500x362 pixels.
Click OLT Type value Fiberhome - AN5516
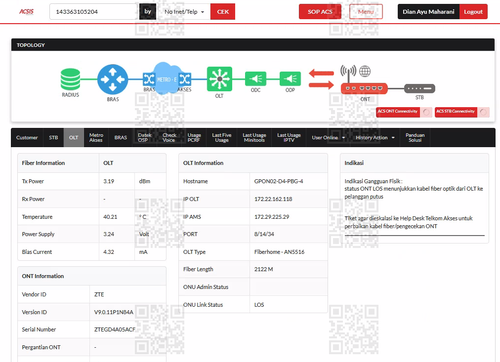click(x=279, y=252)
